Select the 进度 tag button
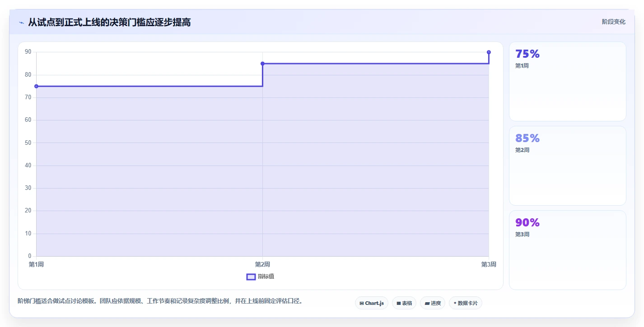Viewport: 644px width, 327px height. pyautogui.click(x=433, y=303)
